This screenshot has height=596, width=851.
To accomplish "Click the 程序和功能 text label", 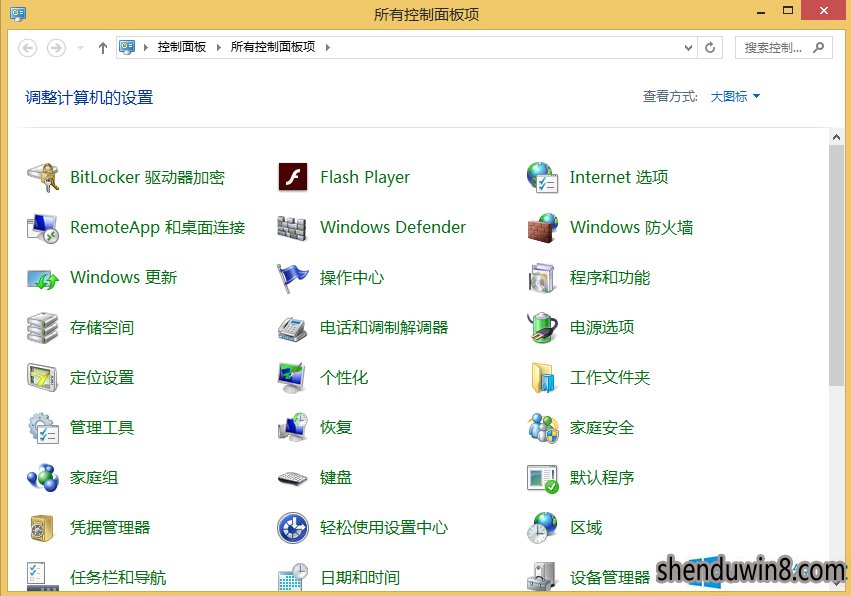I will 610,277.
